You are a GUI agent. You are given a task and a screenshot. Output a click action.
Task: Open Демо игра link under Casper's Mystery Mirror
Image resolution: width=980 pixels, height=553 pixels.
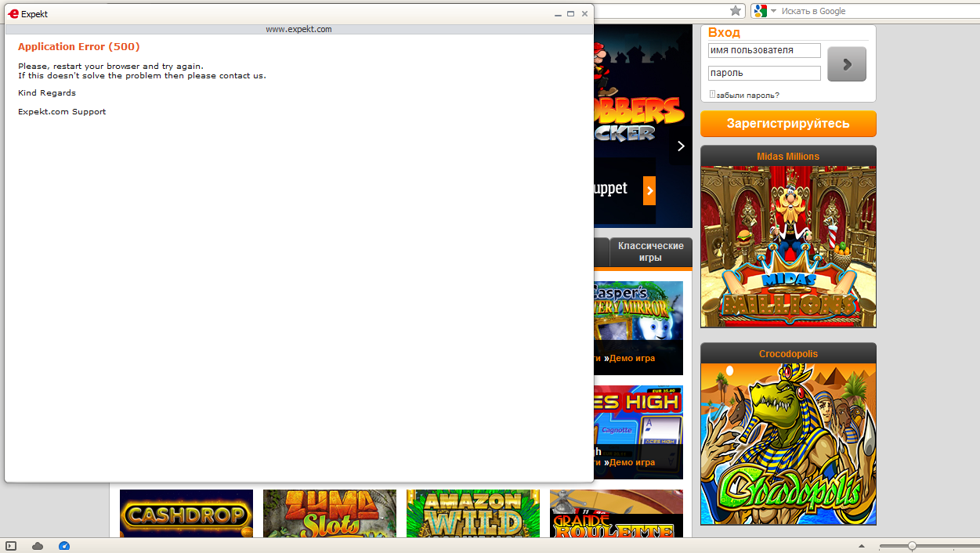coord(632,358)
